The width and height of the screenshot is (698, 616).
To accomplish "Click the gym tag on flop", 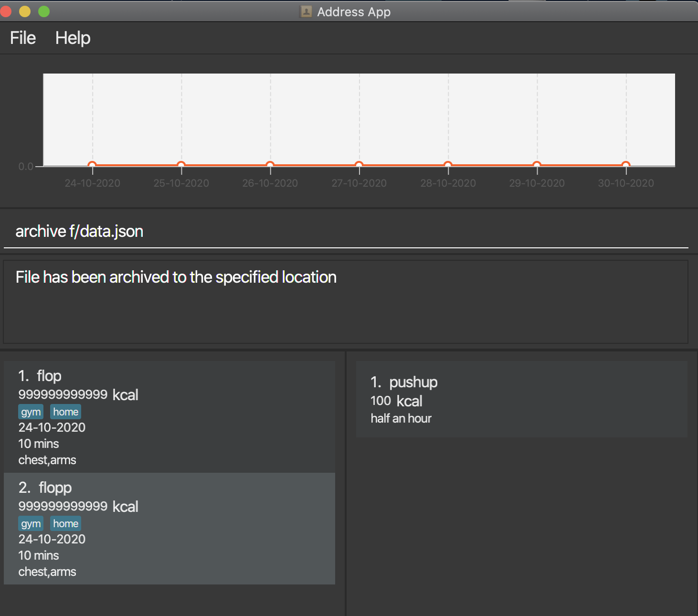I will 31,412.
